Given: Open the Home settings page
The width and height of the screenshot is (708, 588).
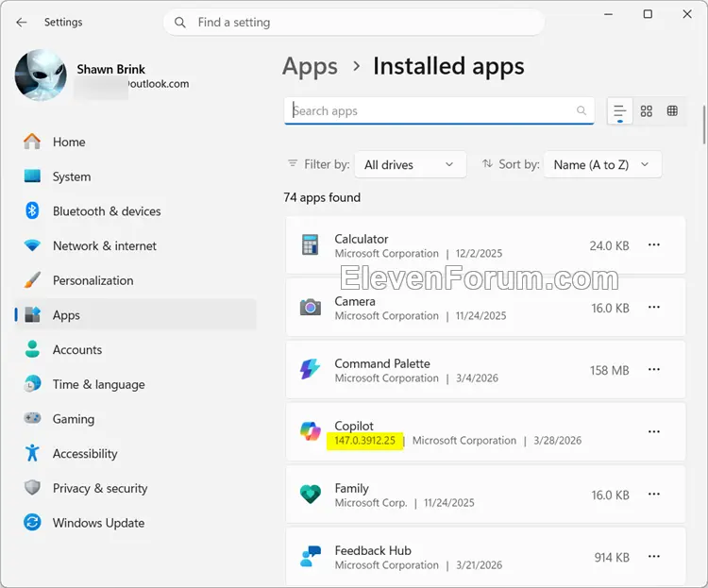Looking at the screenshot, I should tap(135, 142).
